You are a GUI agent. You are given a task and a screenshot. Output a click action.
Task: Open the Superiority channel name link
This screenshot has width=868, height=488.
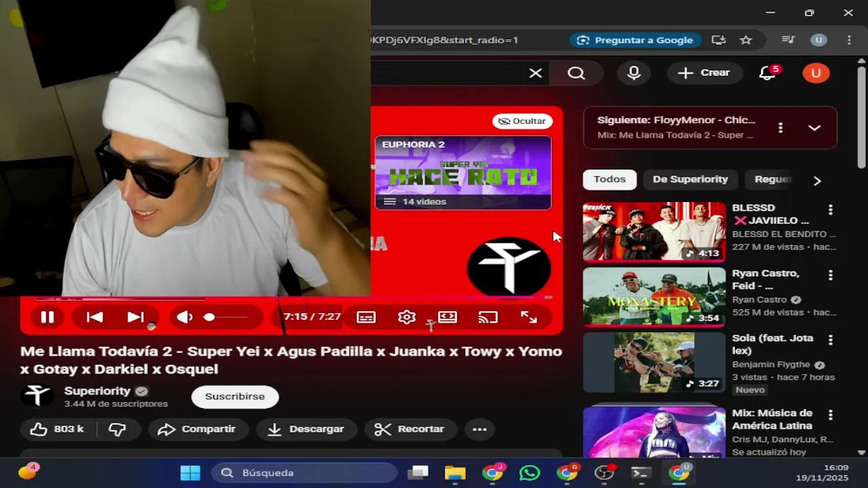click(97, 391)
